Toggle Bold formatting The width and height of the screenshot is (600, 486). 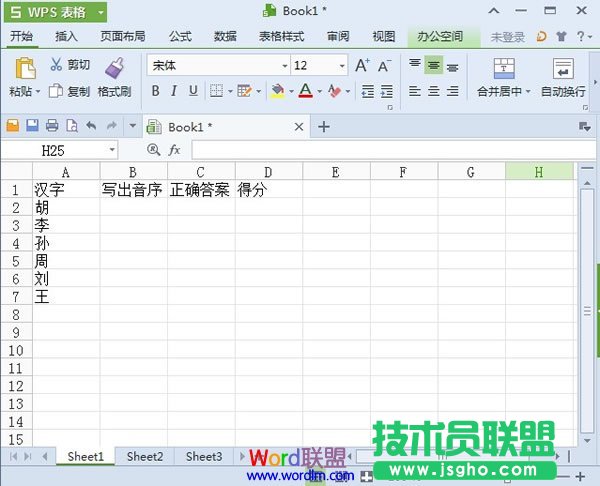coord(155,91)
